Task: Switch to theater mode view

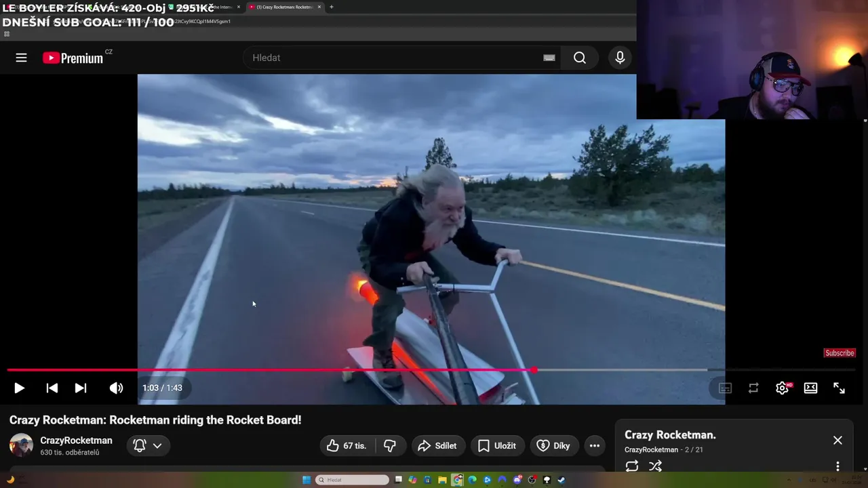Action: pyautogui.click(x=810, y=388)
